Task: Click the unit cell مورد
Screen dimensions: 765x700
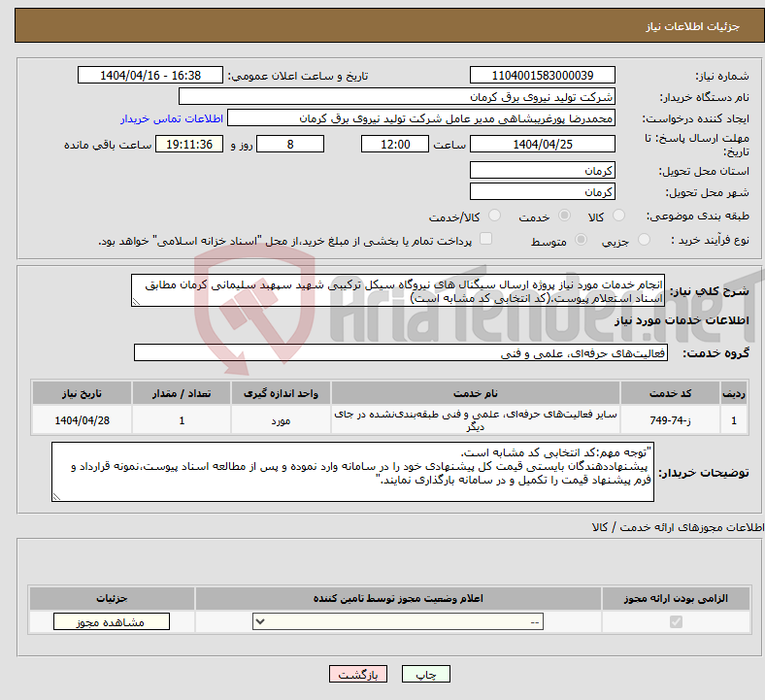Action: click(281, 420)
